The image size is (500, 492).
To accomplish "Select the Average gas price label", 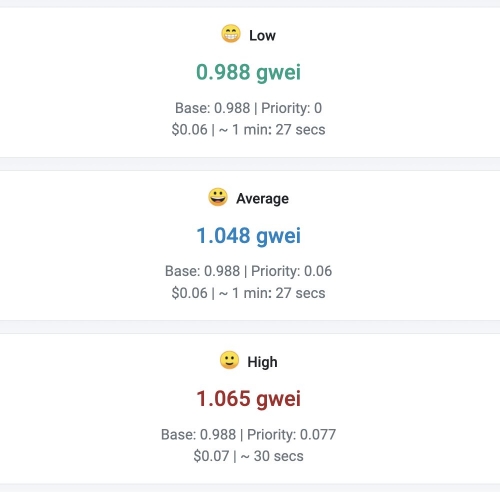I will [x=262, y=199].
